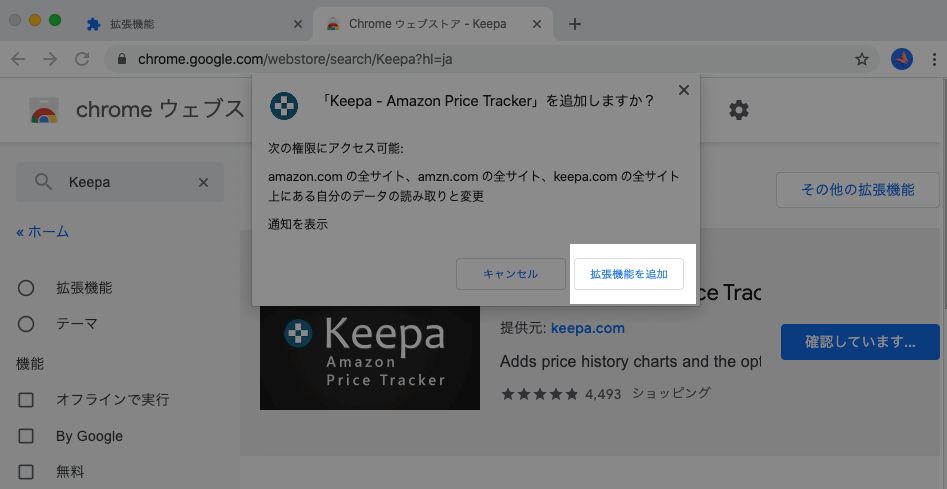947x489 pixels.
Task: Close the add extension dialog
Action: point(684,90)
